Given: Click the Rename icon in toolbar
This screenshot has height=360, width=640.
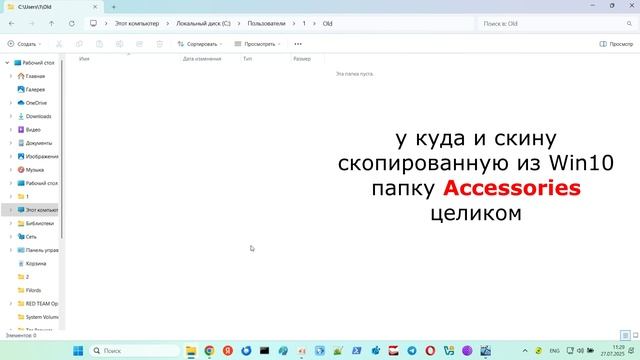Looking at the screenshot, I should coord(119,44).
